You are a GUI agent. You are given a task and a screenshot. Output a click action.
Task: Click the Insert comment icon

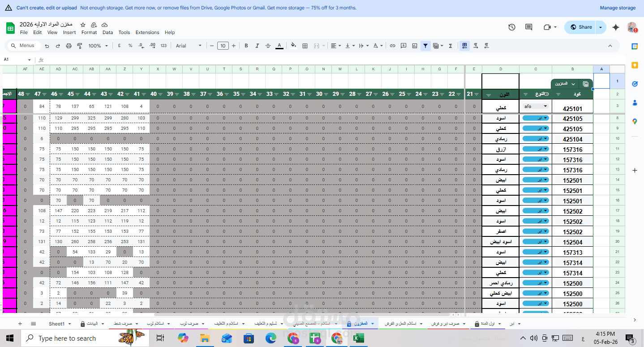(x=403, y=45)
